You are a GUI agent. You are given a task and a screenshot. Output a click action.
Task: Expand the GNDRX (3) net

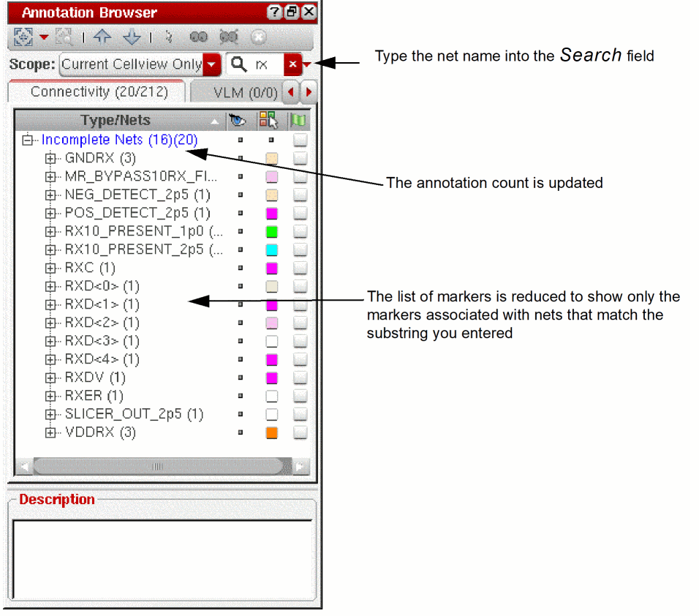pyautogui.click(x=50, y=158)
